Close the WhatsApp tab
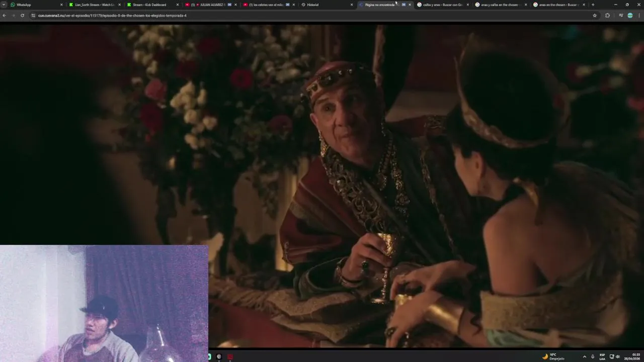The image size is (644, 362). tap(61, 5)
